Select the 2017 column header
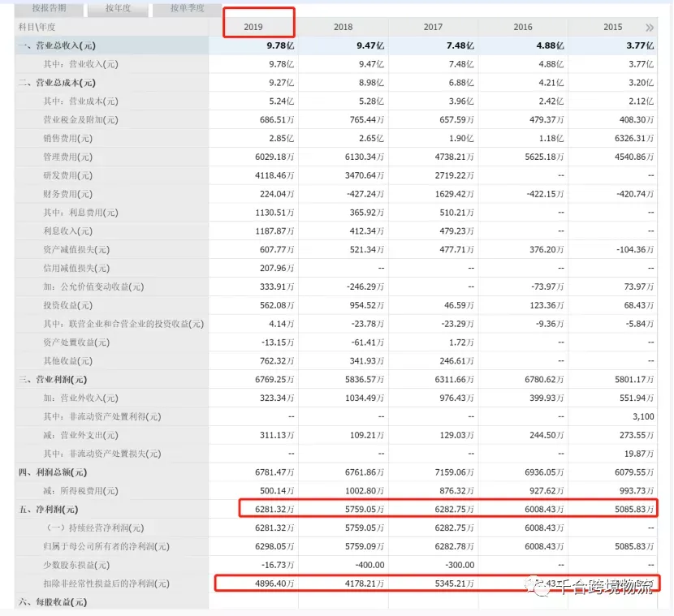This screenshot has width=674, height=616. pyautogui.click(x=433, y=27)
